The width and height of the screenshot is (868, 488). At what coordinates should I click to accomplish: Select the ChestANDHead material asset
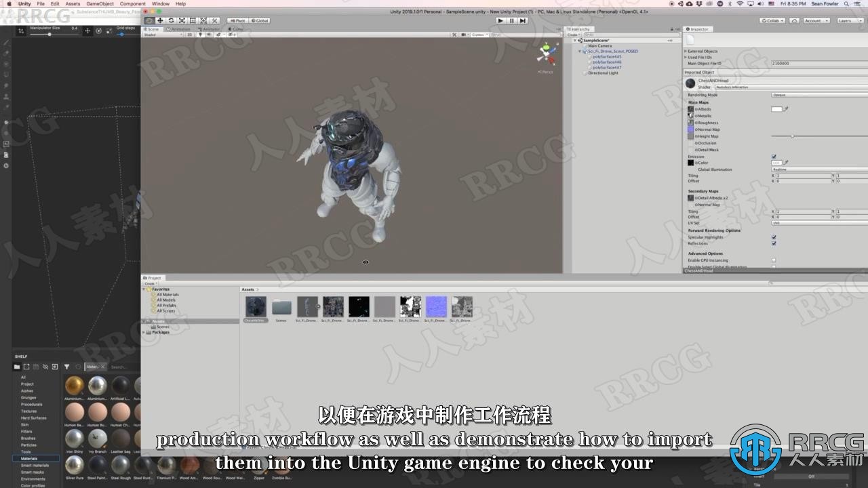(x=256, y=308)
